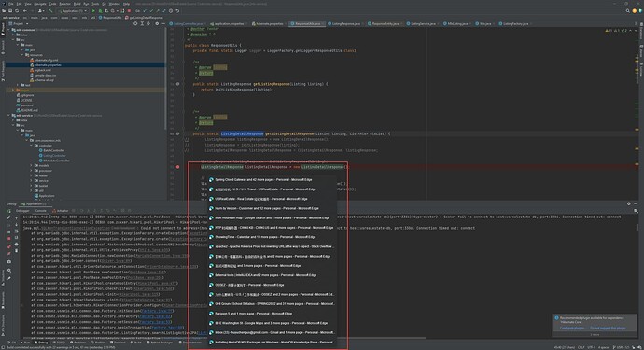Screen dimensions: 644x350
Task: Click UTF-8 encoding in status bar
Action: [x=593, y=347]
